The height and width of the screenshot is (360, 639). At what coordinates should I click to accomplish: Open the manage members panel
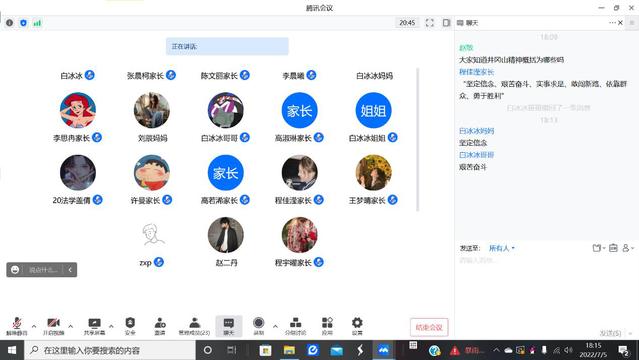coord(194,326)
